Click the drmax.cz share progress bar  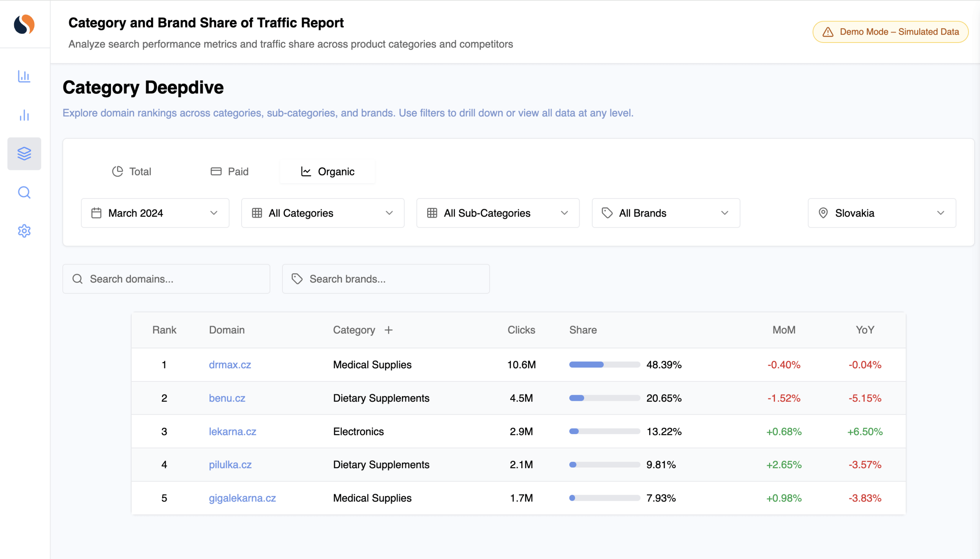(x=604, y=365)
